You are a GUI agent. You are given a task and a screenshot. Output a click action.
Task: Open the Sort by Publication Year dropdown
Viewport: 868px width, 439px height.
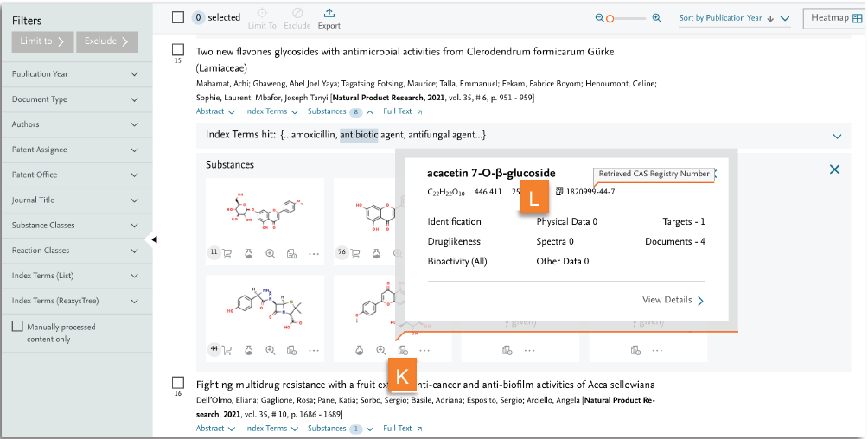coord(734,18)
